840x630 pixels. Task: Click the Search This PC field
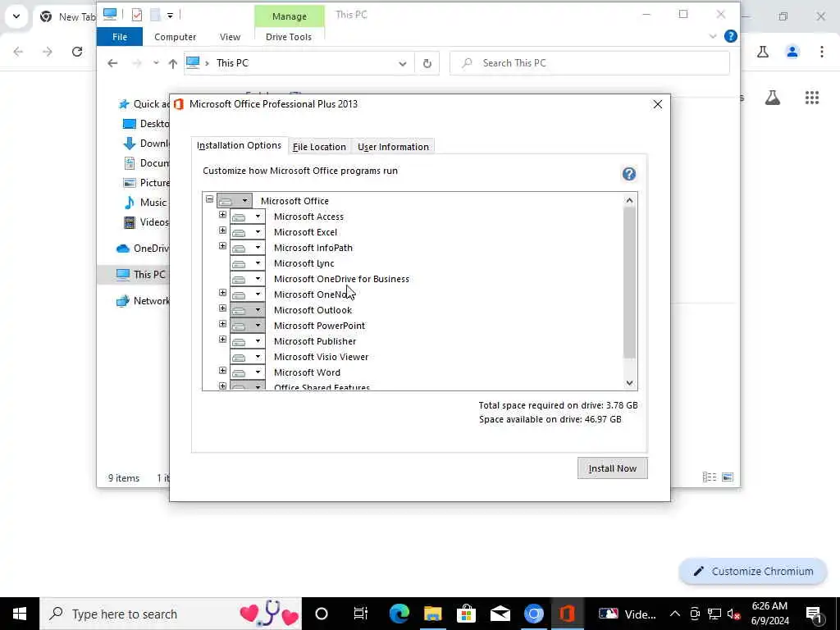(590, 63)
